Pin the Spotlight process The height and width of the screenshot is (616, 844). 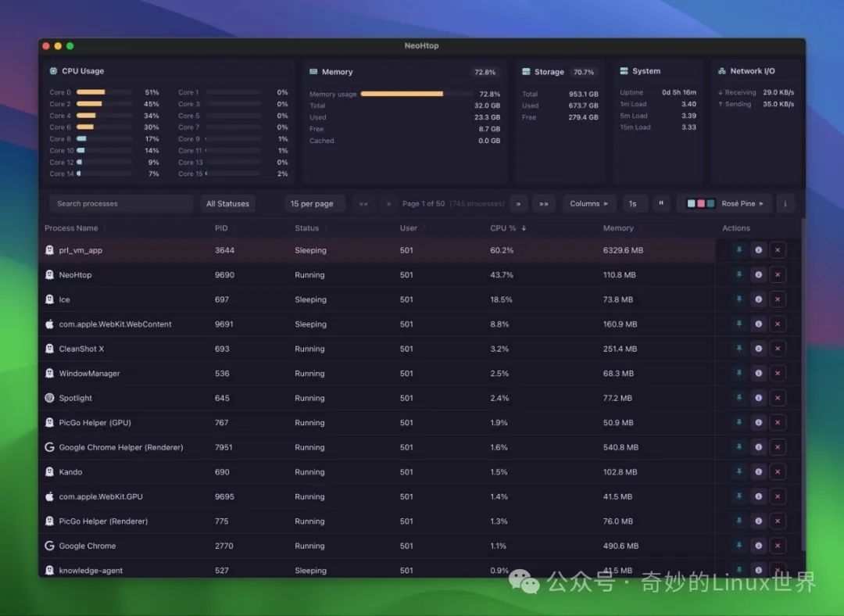point(739,398)
